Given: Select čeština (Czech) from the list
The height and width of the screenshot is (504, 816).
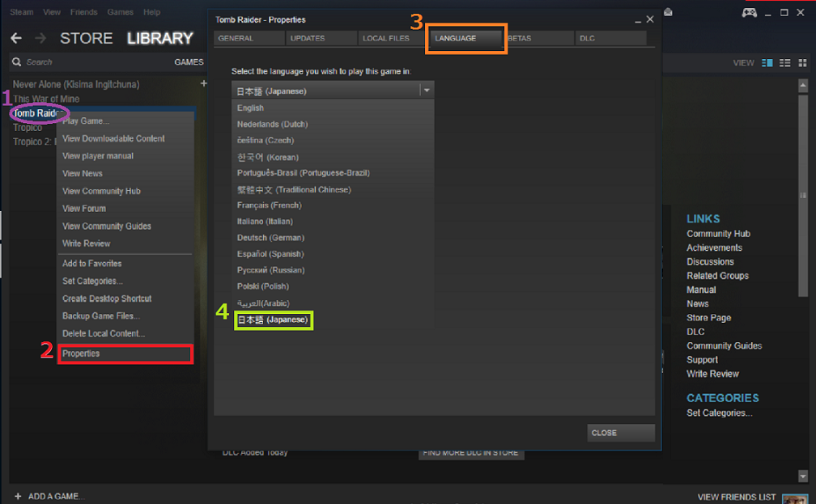Looking at the screenshot, I should click(x=333, y=140).
